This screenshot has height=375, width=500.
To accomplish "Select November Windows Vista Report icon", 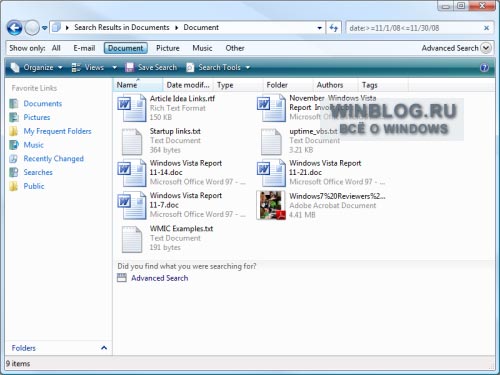I will (x=271, y=107).
